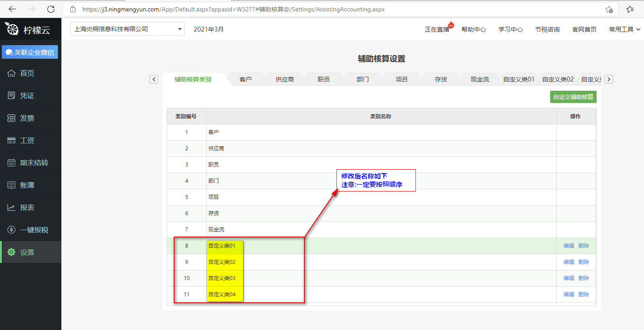Viewport: 644px width, 330px height.
Task: Click 编辑 link for 自定义类01 row
Action: tap(569, 246)
